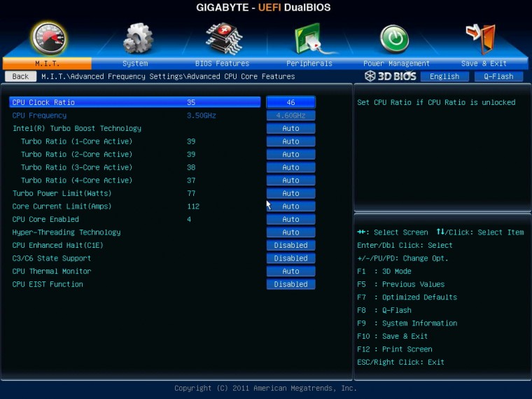
Task: Click the Save & Exit door icon
Action: (x=481, y=39)
